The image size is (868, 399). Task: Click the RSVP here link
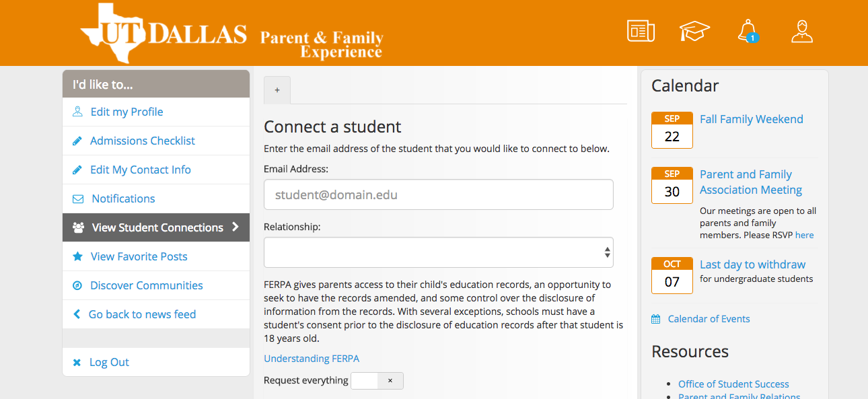tap(804, 235)
